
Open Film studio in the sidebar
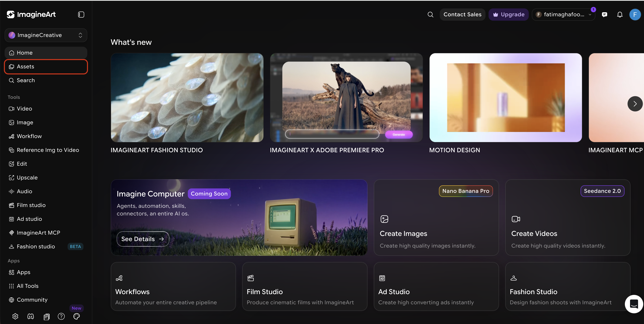(x=46, y=205)
